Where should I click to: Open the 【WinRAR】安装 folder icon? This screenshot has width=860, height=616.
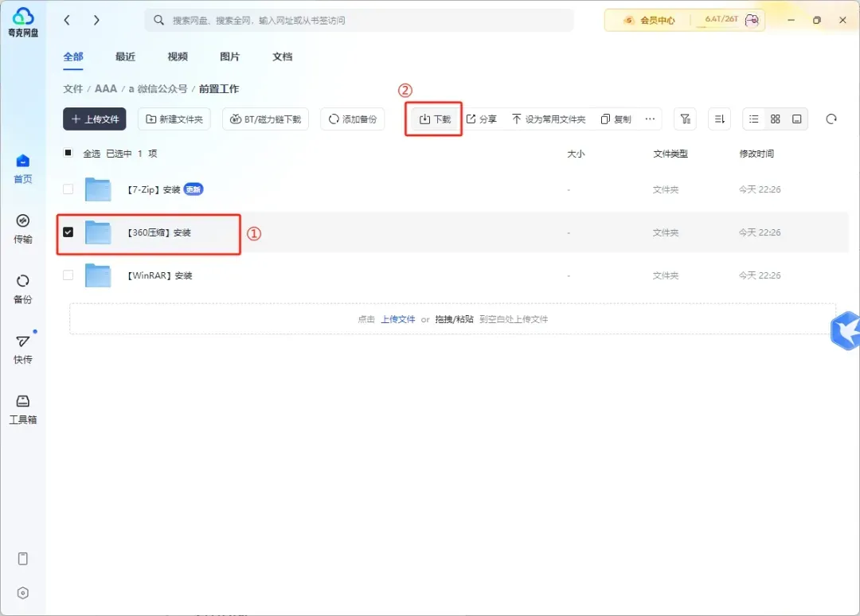click(98, 275)
